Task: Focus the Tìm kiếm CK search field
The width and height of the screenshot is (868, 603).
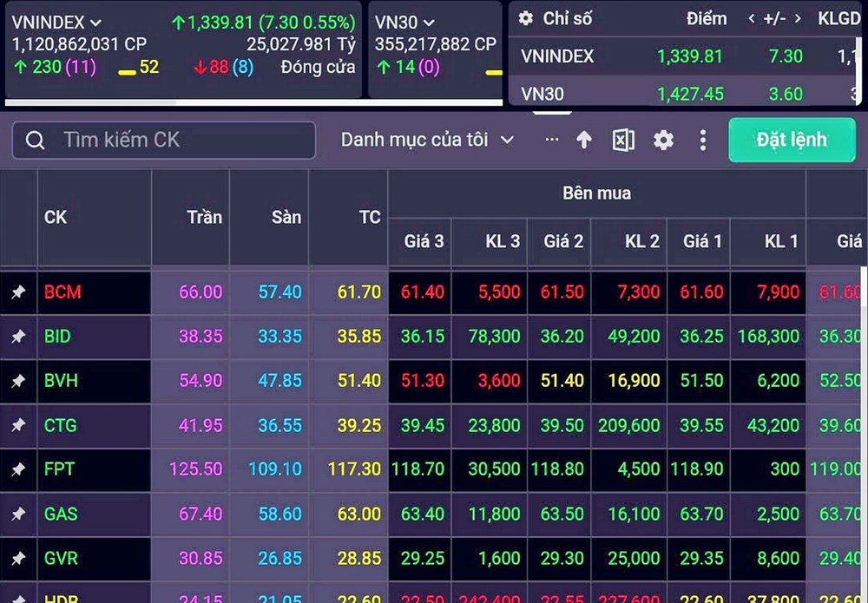Action: [x=174, y=140]
